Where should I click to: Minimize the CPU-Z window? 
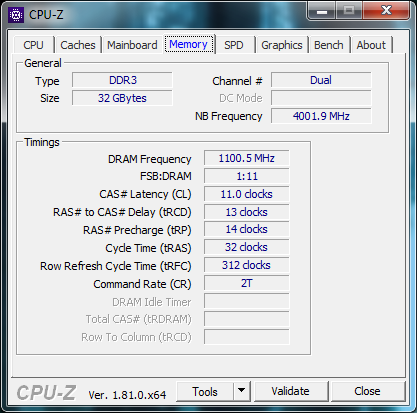[x=322, y=11]
